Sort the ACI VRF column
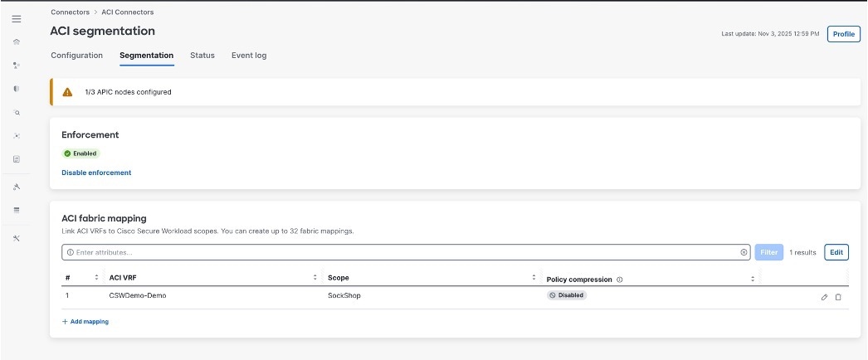 (315, 278)
